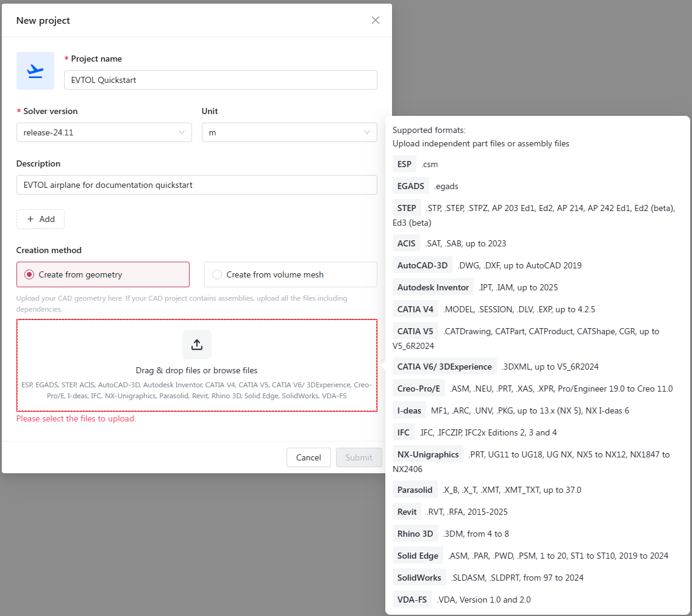Click the Autodesk Inventor format tag

click(x=433, y=287)
